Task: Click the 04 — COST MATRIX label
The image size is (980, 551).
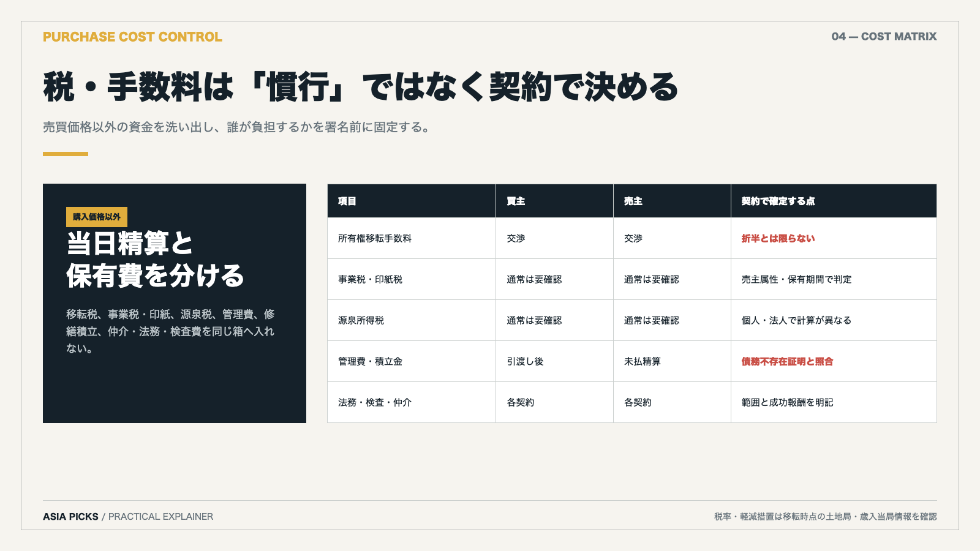Action: [x=884, y=37]
